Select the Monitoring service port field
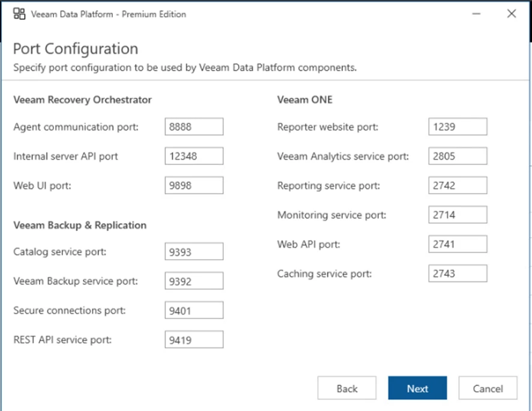 [x=458, y=215]
